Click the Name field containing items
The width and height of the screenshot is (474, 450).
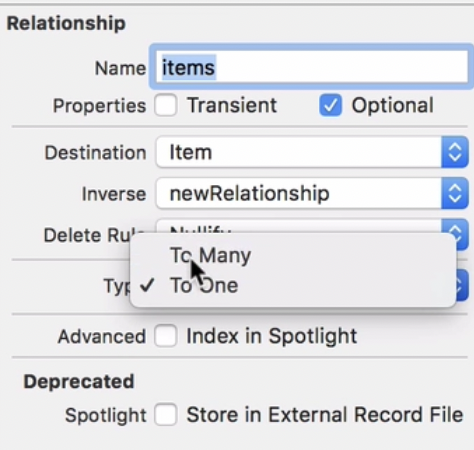(x=312, y=67)
